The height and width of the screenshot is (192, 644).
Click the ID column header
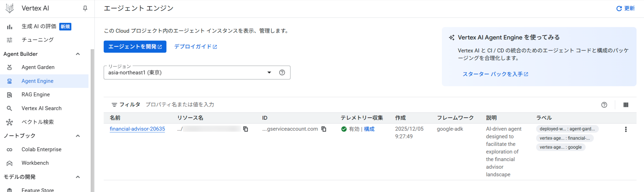click(265, 118)
